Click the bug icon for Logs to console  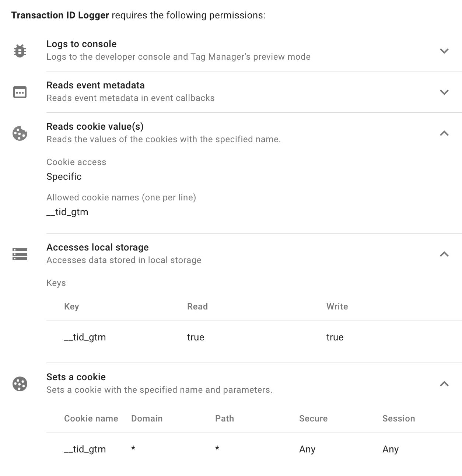point(20,50)
